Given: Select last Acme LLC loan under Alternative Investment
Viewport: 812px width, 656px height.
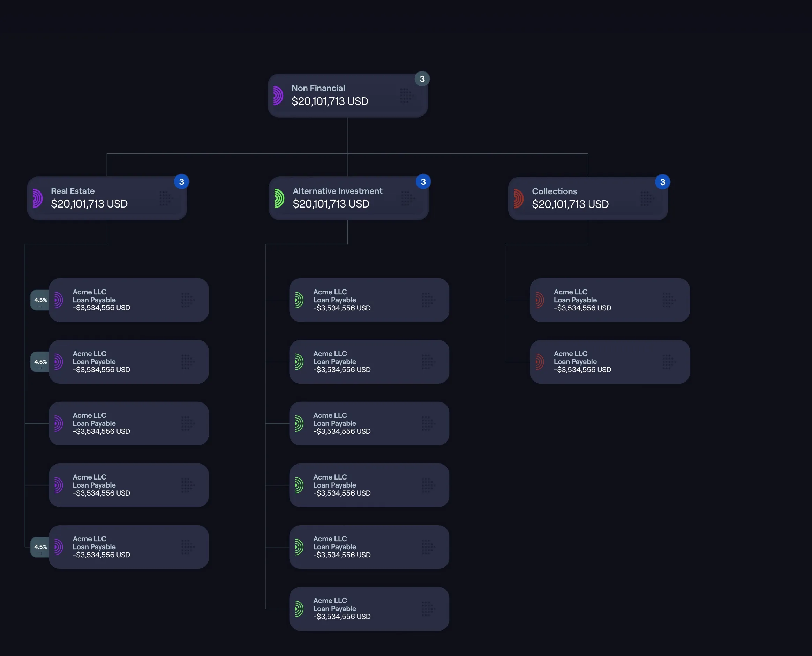Looking at the screenshot, I should (x=369, y=608).
